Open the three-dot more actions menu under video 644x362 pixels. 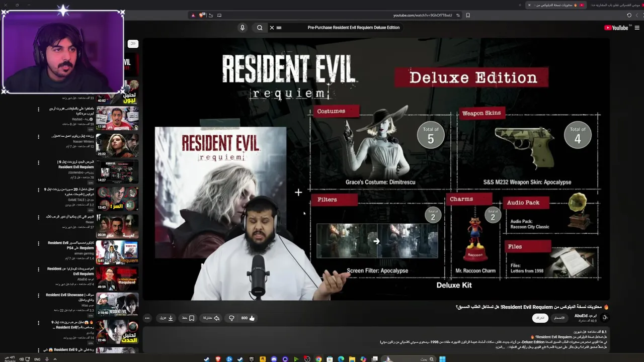pyautogui.click(x=147, y=318)
